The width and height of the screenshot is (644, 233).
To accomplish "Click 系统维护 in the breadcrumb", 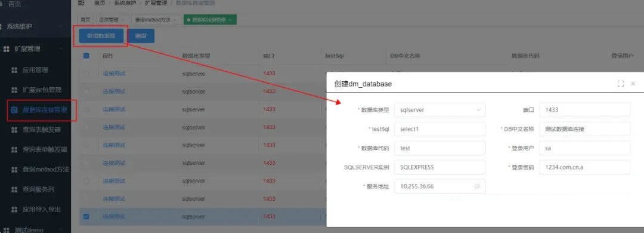I will pos(125,3).
